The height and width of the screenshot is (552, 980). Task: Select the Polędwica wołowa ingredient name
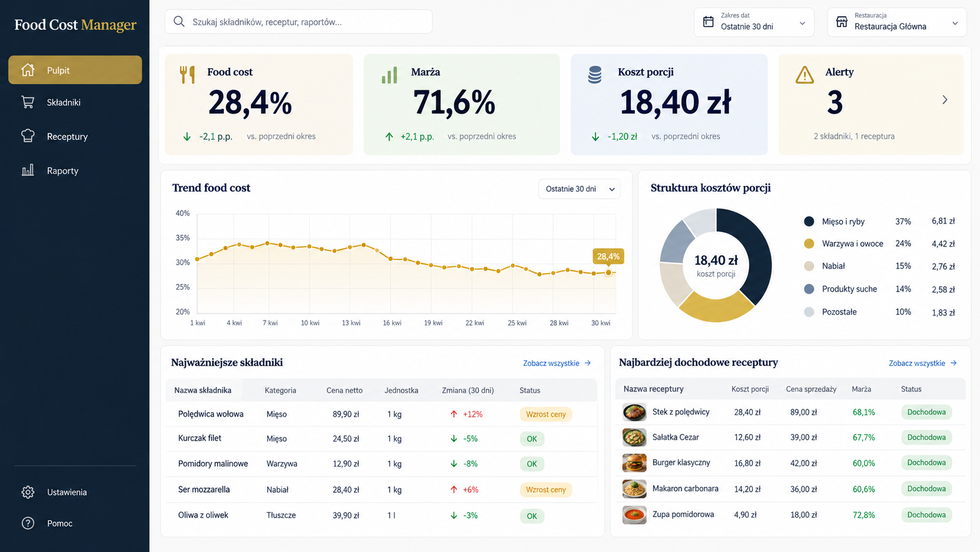pos(210,414)
